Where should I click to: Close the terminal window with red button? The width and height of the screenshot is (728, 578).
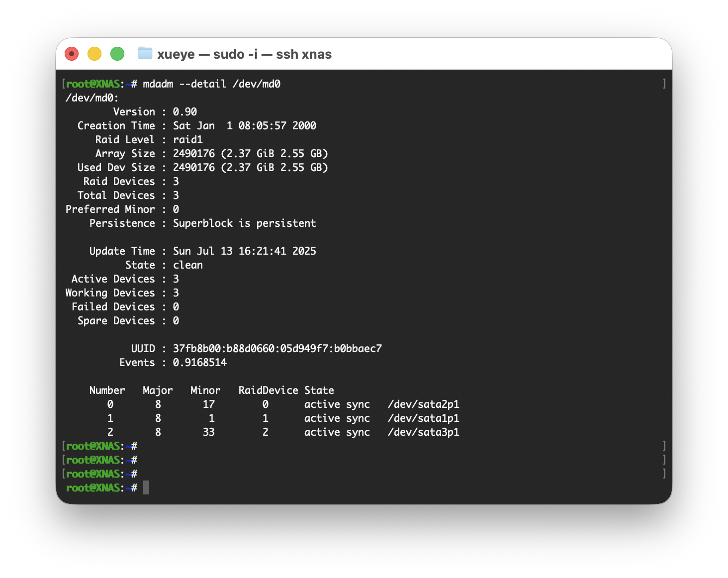72,54
